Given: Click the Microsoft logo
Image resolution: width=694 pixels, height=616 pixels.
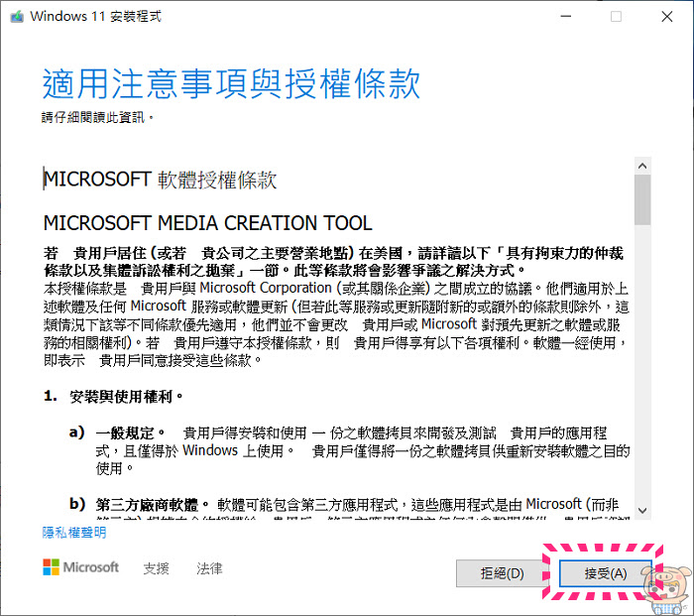Looking at the screenshot, I should [x=81, y=567].
